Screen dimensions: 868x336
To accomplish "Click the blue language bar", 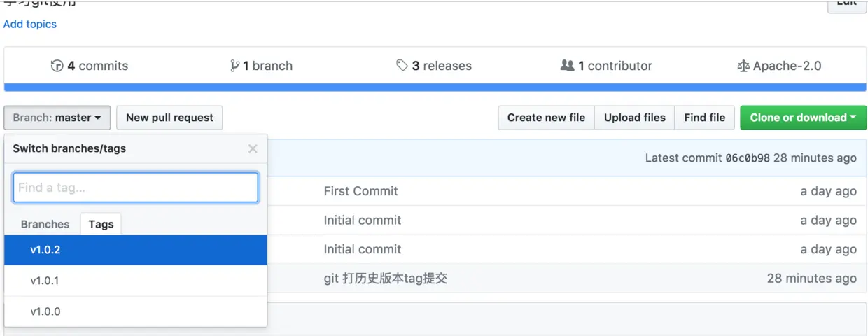I will click(x=435, y=87).
